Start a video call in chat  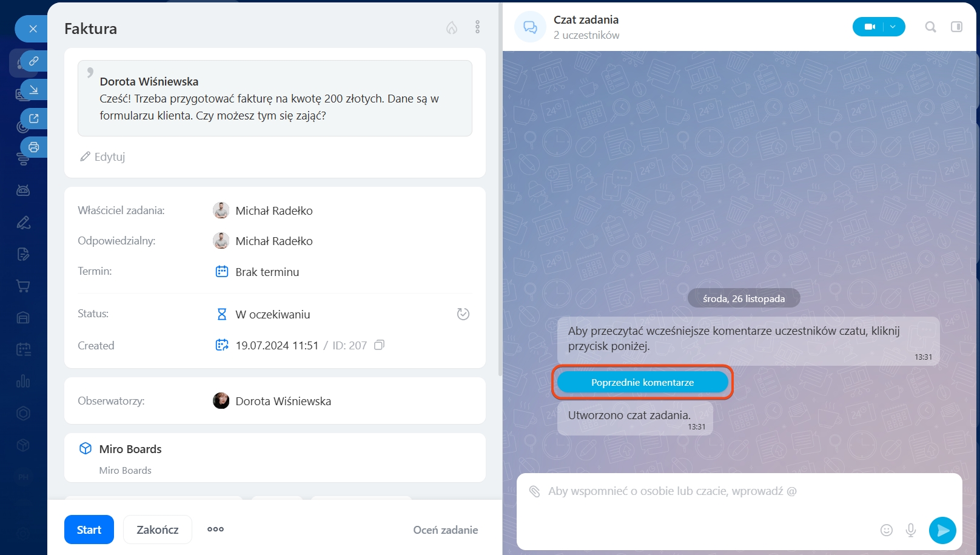pos(870,27)
